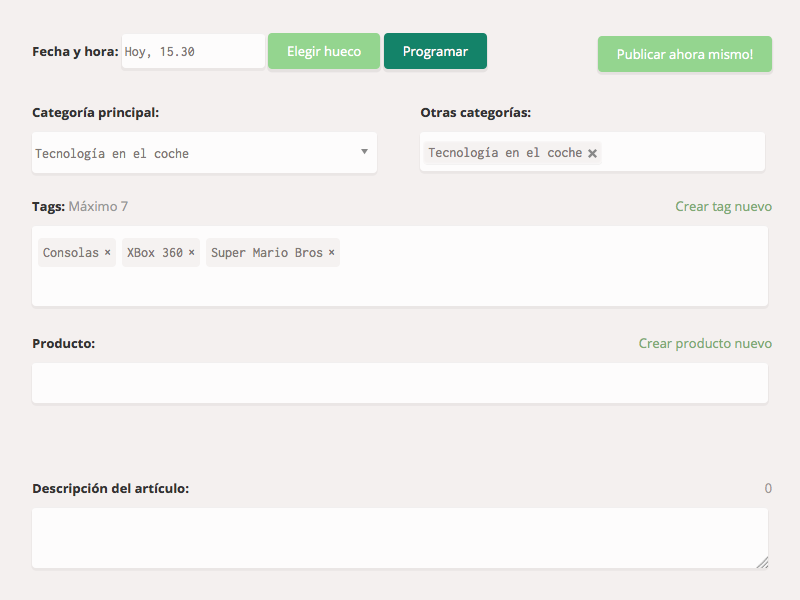
Task: Focus the Fecha y hora input field
Action: (x=193, y=51)
